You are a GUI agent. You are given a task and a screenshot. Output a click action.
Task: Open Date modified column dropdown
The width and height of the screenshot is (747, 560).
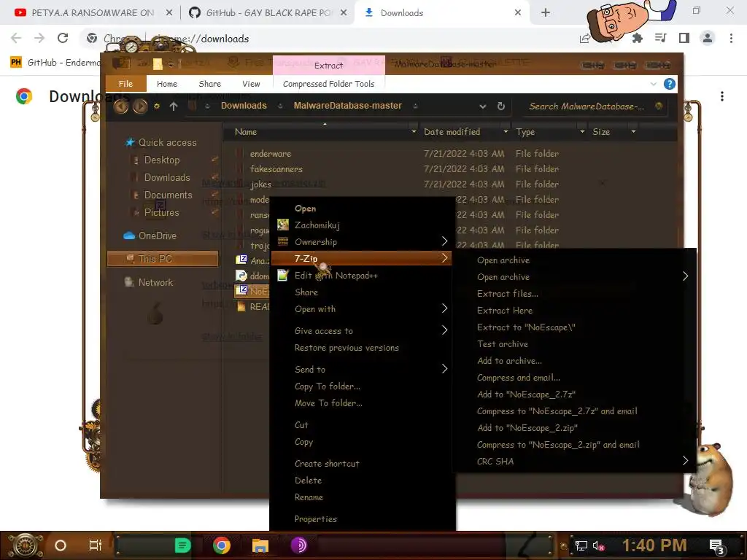pyautogui.click(x=506, y=131)
